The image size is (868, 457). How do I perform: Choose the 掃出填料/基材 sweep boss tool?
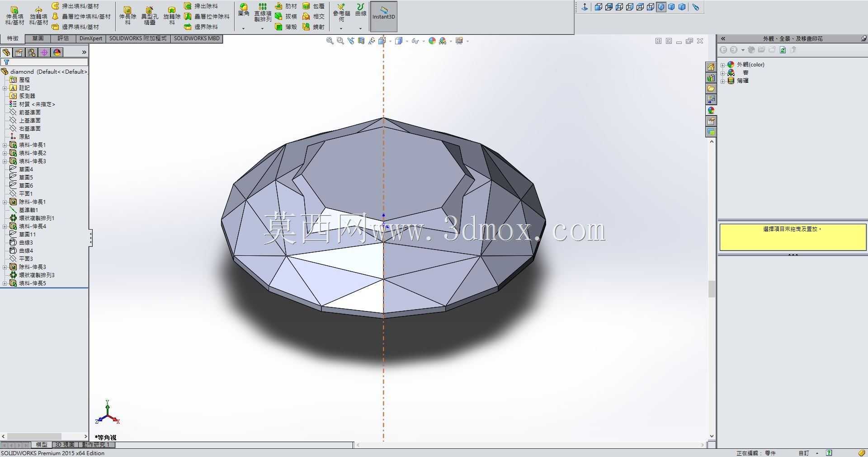point(75,6)
